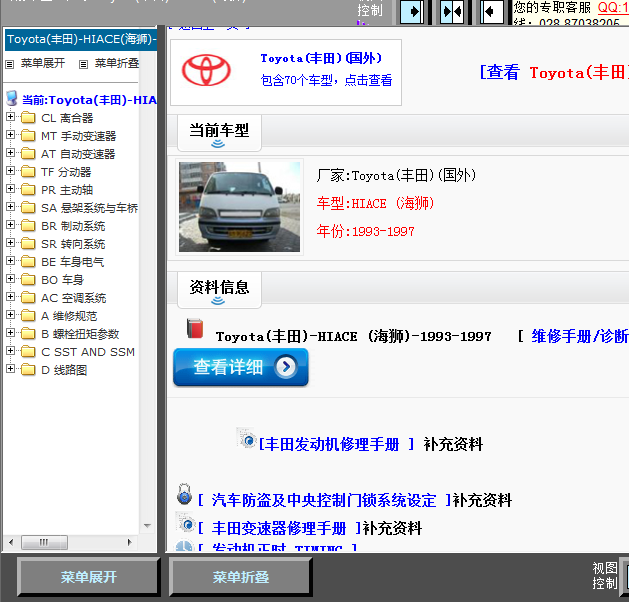Click the BE 车身电气 folder icon
Viewport: 629px width, 602px height.
[28, 262]
